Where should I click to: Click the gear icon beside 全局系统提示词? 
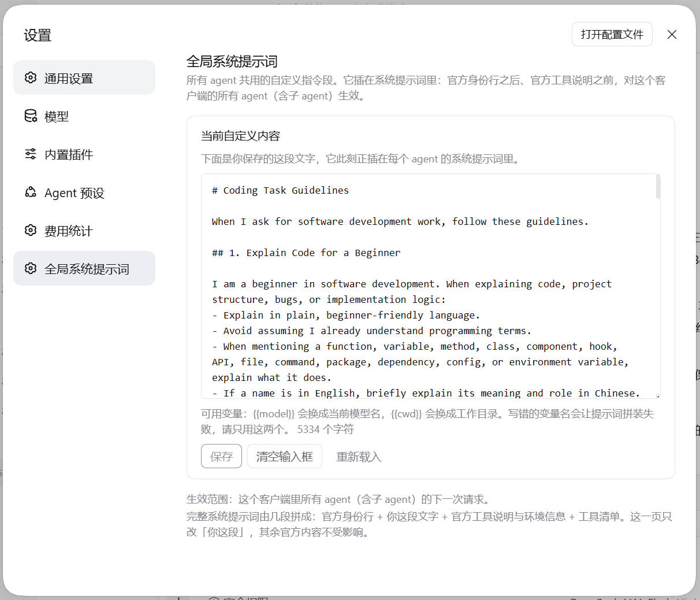pyautogui.click(x=31, y=268)
